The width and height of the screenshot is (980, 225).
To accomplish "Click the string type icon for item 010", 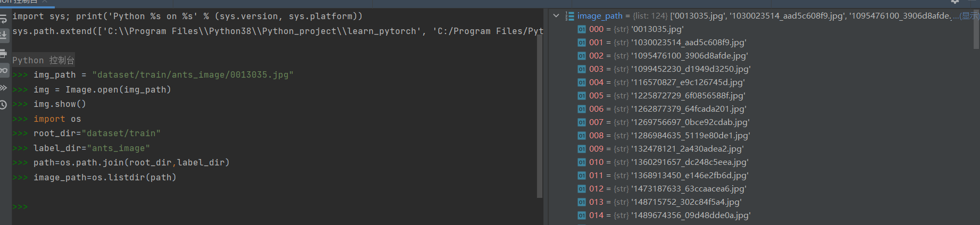I will point(582,162).
